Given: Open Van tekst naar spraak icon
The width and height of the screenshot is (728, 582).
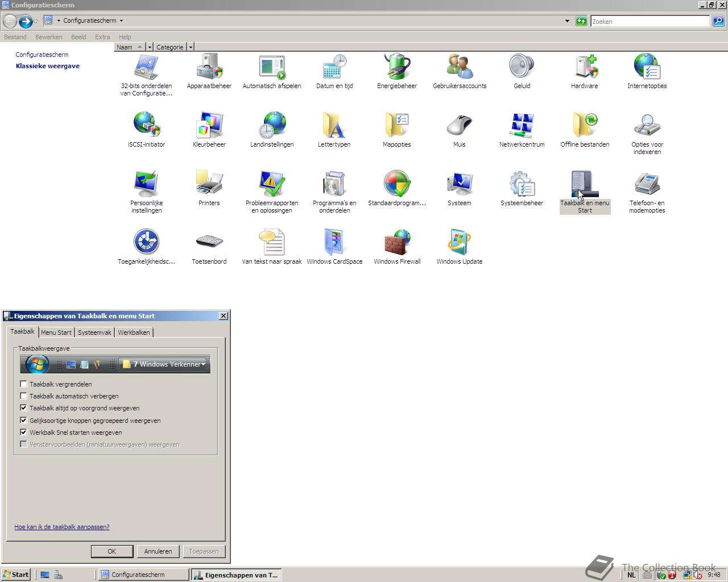Looking at the screenshot, I should (272, 242).
